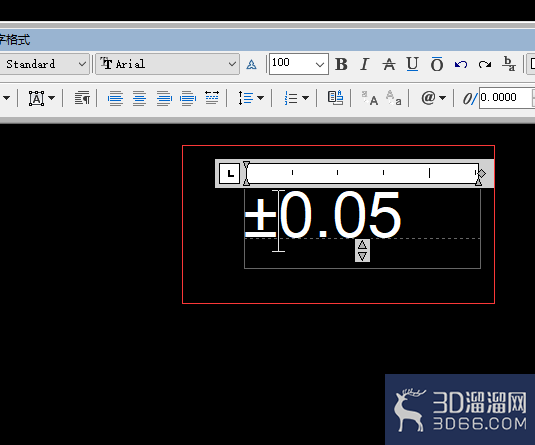This screenshot has width=535, height=445.
Task: Place cursor in the ±0.05 text
Action: (x=323, y=215)
